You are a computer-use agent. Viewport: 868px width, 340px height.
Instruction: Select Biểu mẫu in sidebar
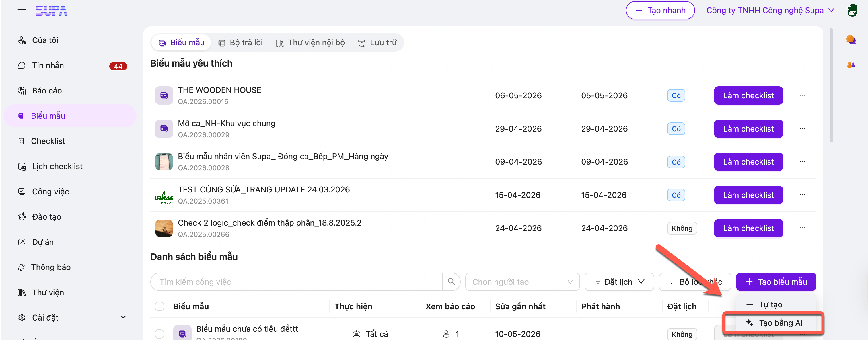[70, 116]
